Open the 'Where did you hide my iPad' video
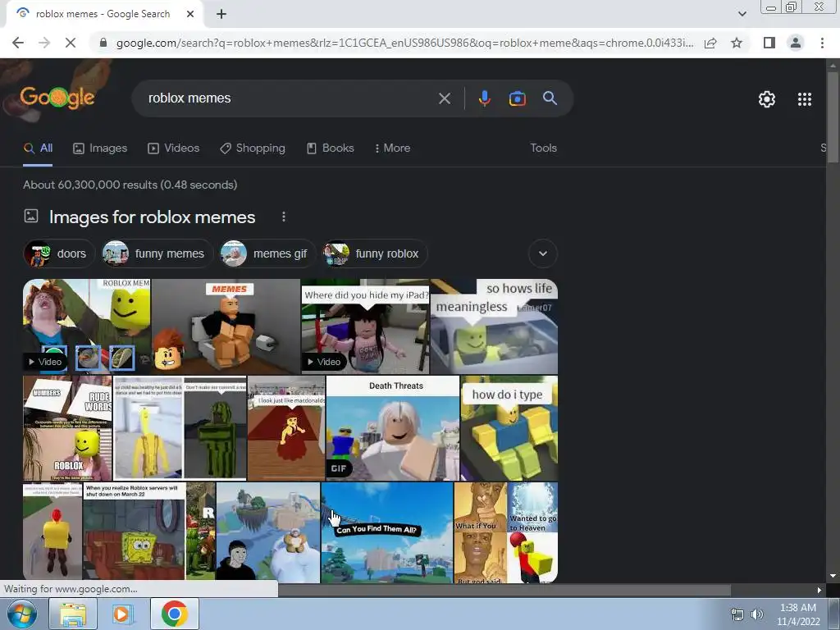The height and width of the screenshot is (630, 840). pyautogui.click(x=365, y=326)
